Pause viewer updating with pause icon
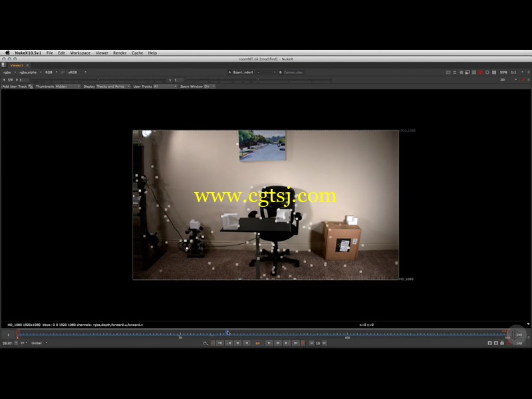The width and height of the screenshot is (532, 399). coord(494,72)
